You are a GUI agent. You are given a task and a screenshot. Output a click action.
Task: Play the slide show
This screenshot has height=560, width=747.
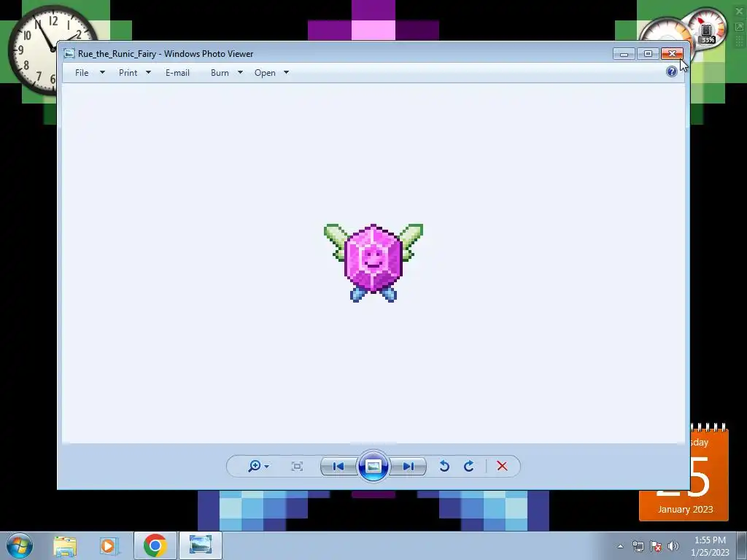pyautogui.click(x=373, y=466)
